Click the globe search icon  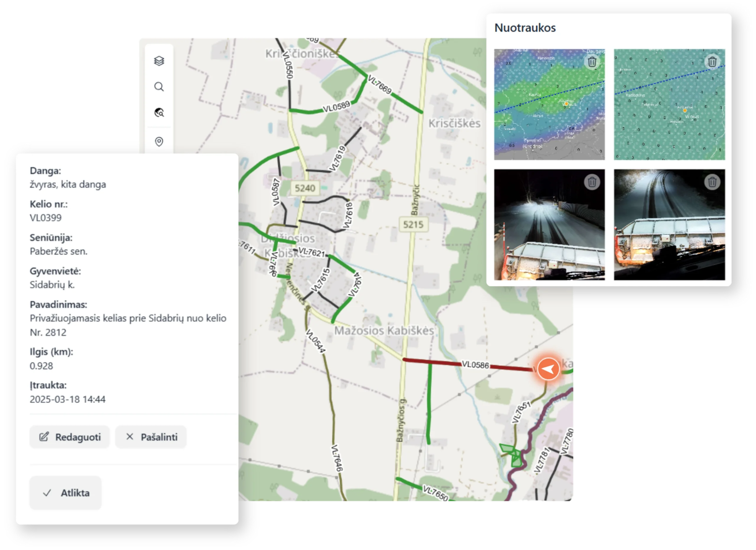click(159, 113)
